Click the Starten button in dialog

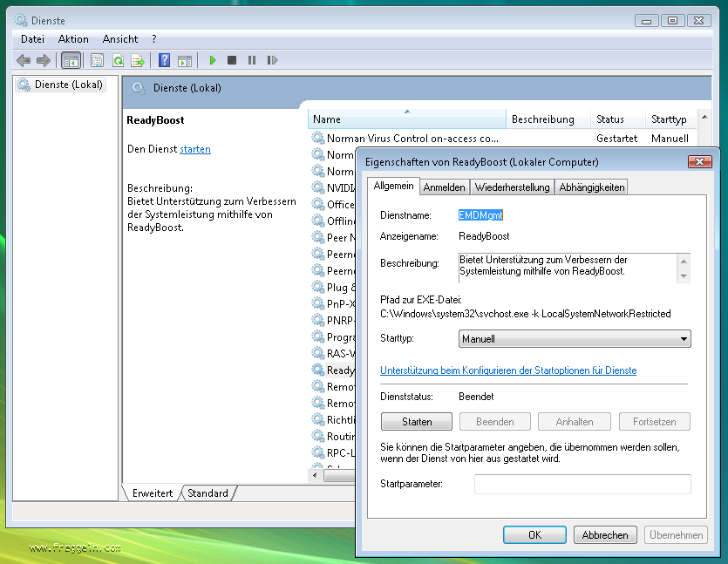(x=417, y=422)
